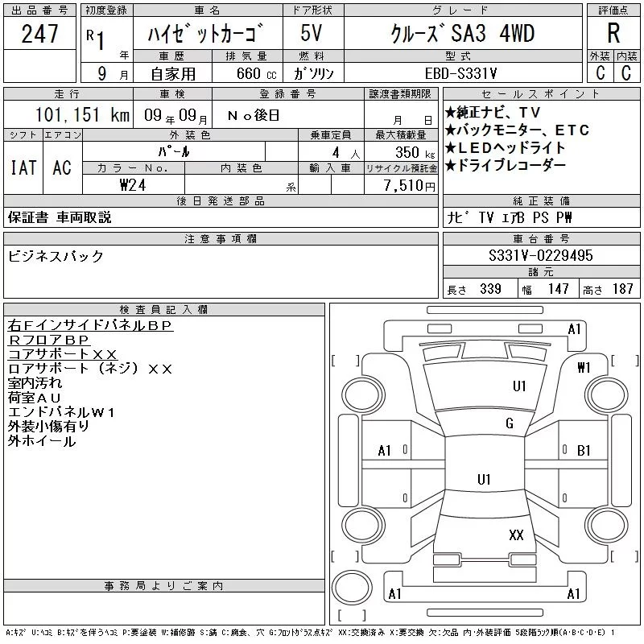
Task: Select notice text "ビジネスパック"
Action: pyautogui.click(x=56, y=256)
